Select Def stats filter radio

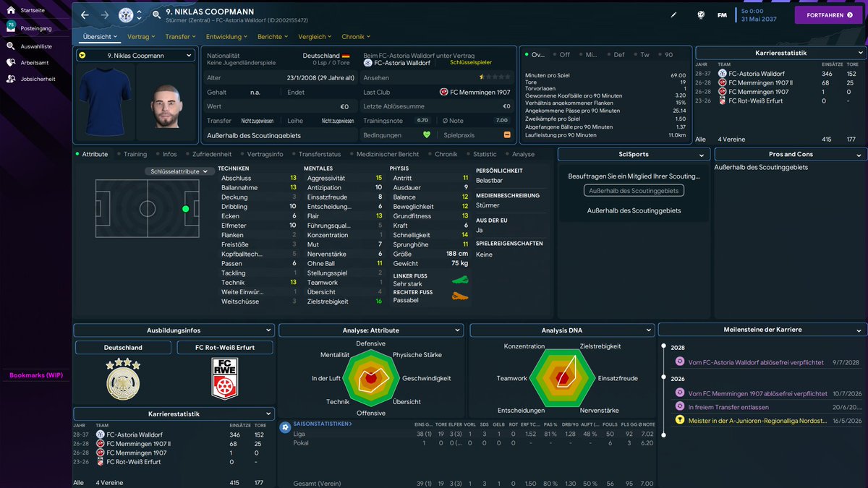coord(615,55)
